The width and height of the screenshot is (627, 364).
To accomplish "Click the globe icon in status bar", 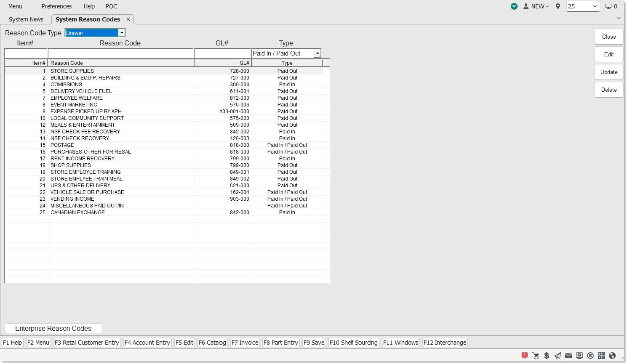I will pos(612,356).
